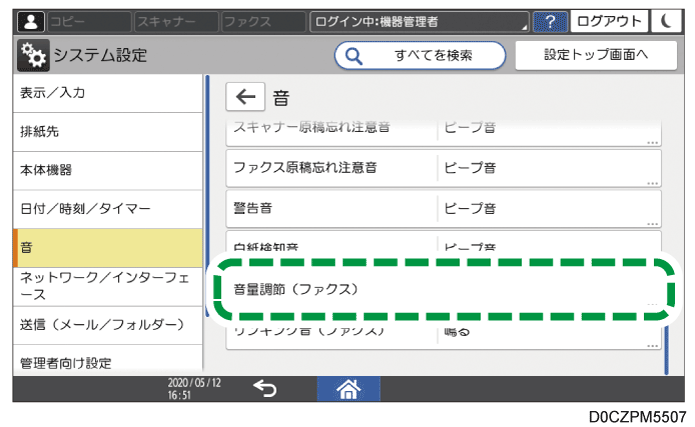The width and height of the screenshot is (695, 427).
Task: Go back with arrow next to 音
Action: [246, 97]
